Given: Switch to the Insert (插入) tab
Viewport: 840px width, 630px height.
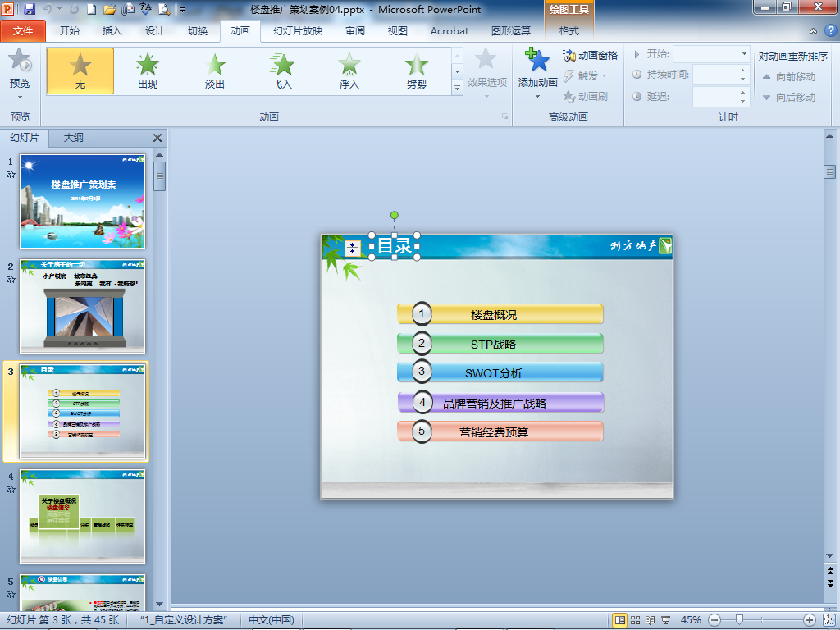Looking at the screenshot, I should point(112,30).
